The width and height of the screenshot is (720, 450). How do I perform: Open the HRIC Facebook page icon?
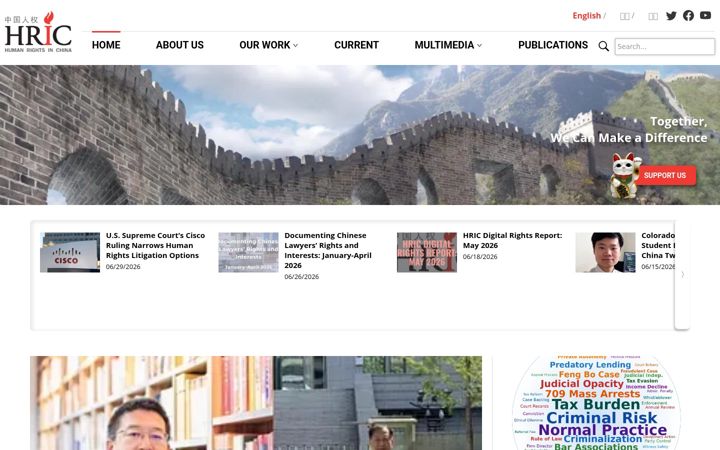click(x=688, y=16)
